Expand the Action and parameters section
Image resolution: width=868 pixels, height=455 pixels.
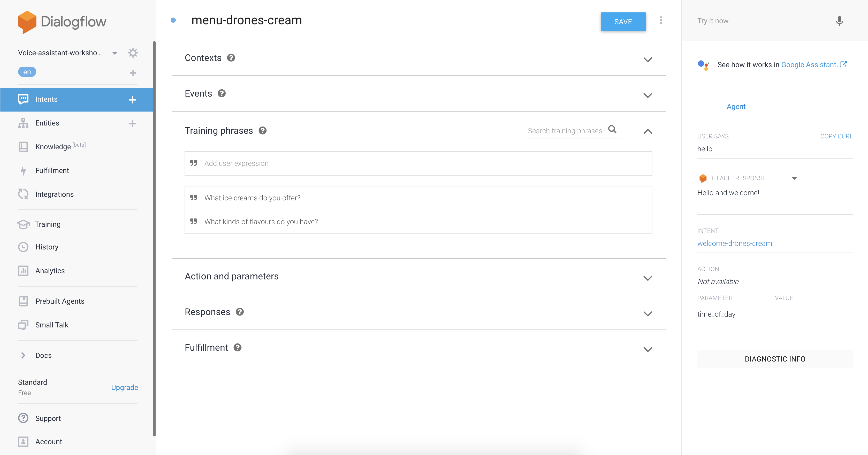[x=648, y=278]
